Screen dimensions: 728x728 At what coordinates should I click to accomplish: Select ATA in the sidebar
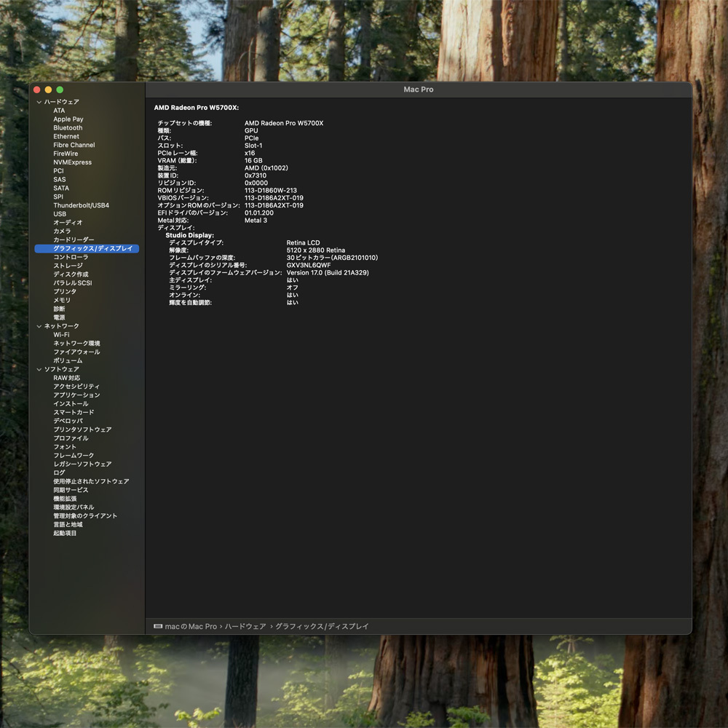pyautogui.click(x=59, y=111)
